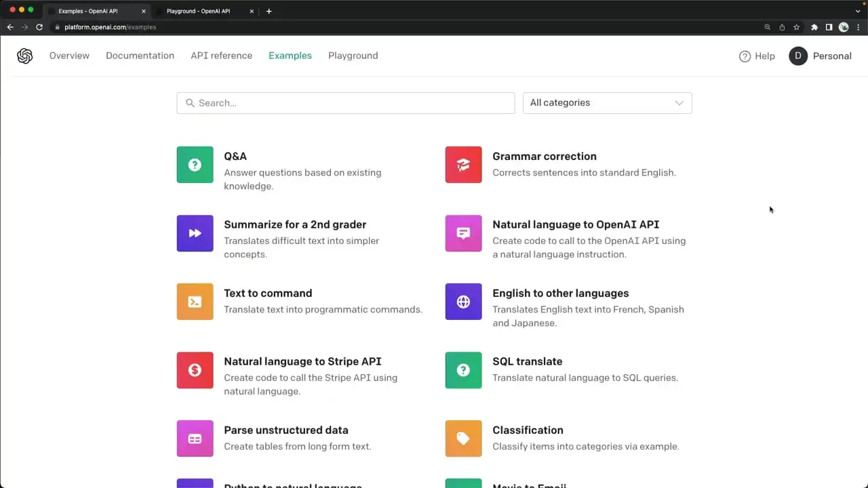868x488 pixels.
Task: Close the Examples - OpenAI API tab
Action: coord(144,11)
